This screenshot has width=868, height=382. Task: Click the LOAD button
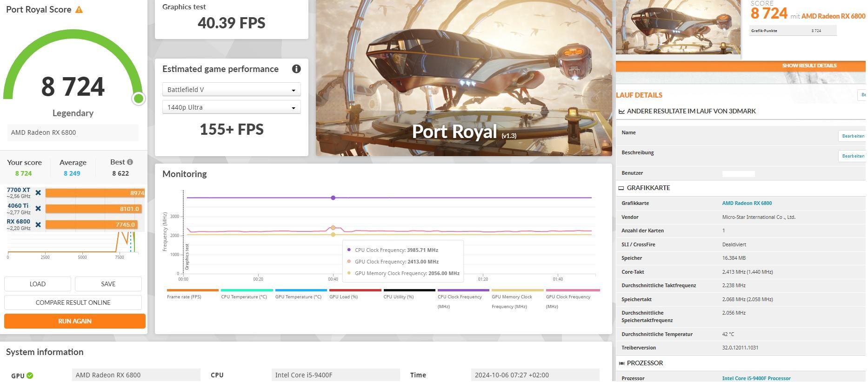click(38, 284)
